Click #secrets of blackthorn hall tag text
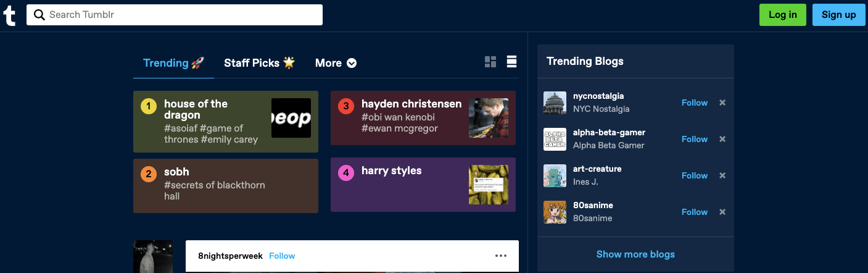This screenshot has height=273, width=868. coord(215,191)
